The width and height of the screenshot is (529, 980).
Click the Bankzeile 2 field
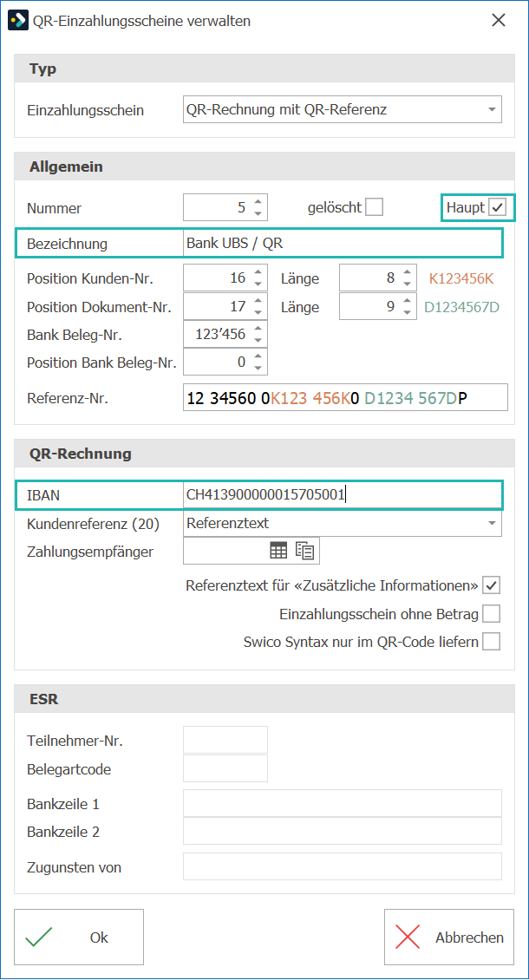click(x=342, y=831)
